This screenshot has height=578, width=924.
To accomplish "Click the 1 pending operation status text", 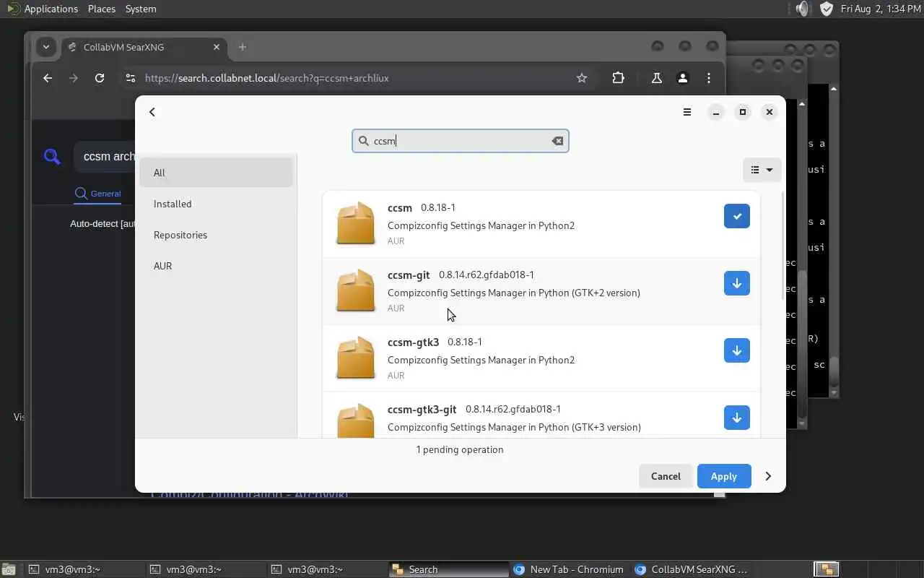I will pos(460,449).
